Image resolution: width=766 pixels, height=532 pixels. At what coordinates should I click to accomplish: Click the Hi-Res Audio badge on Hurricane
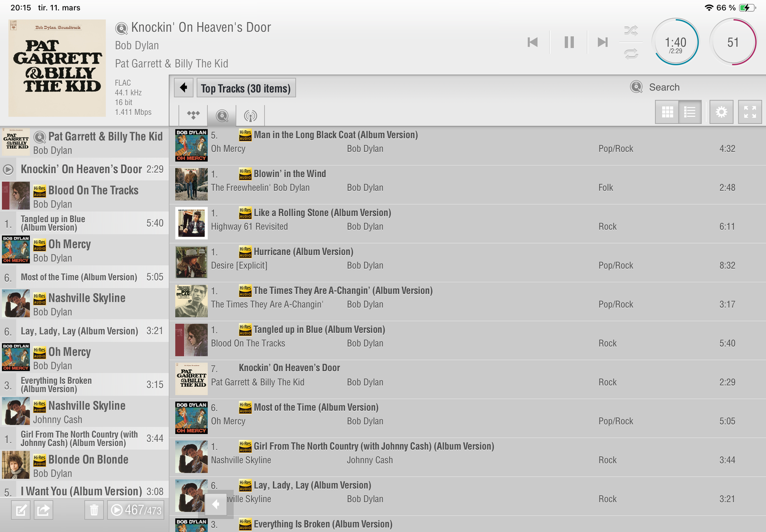click(245, 252)
